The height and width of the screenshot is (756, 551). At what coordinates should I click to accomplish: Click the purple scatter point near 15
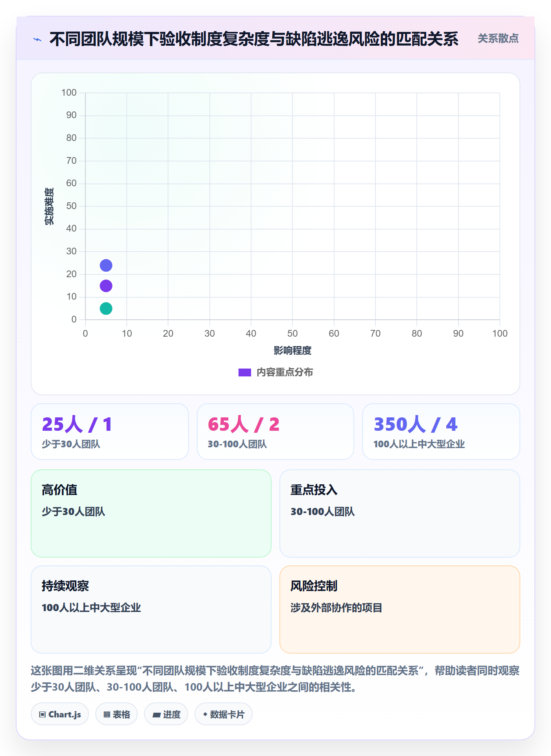point(106,286)
